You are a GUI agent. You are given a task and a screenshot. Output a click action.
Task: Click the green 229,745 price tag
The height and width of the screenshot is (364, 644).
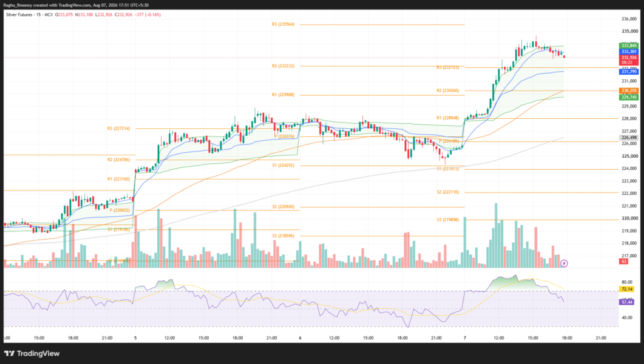point(628,97)
